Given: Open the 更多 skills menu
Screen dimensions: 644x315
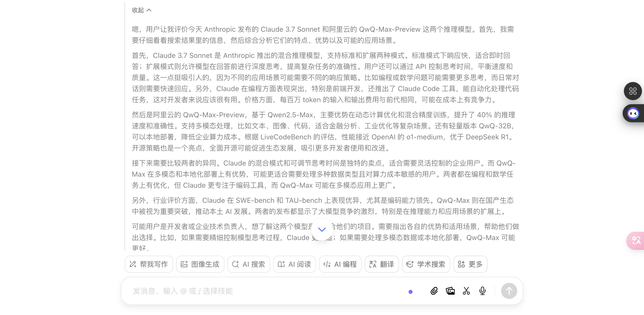Looking at the screenshot, I should 470,264.
